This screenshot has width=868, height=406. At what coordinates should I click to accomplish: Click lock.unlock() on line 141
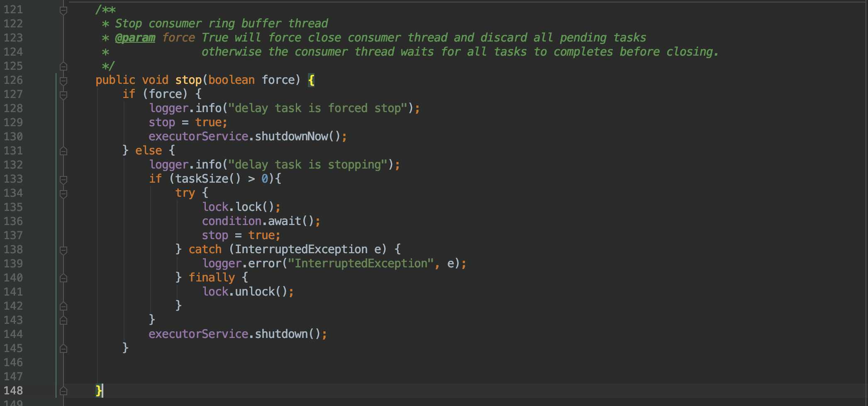tap(245, 292)
